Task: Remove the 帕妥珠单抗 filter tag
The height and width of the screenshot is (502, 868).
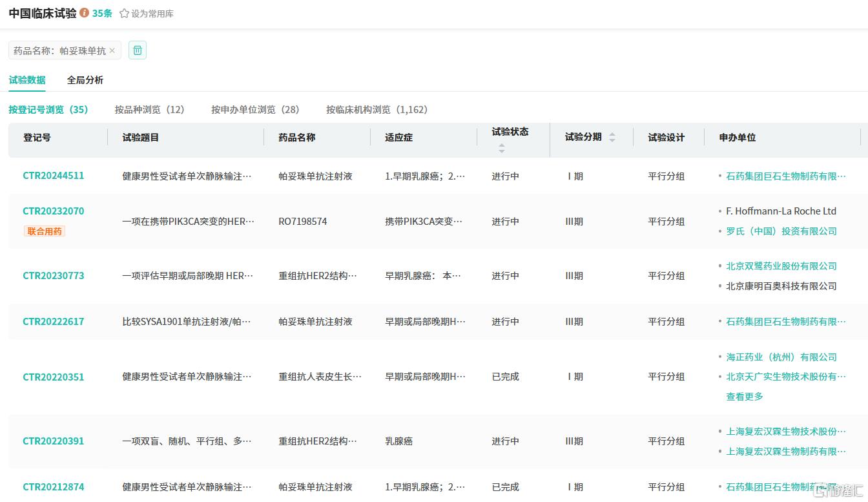Action: tap(112, 50)
